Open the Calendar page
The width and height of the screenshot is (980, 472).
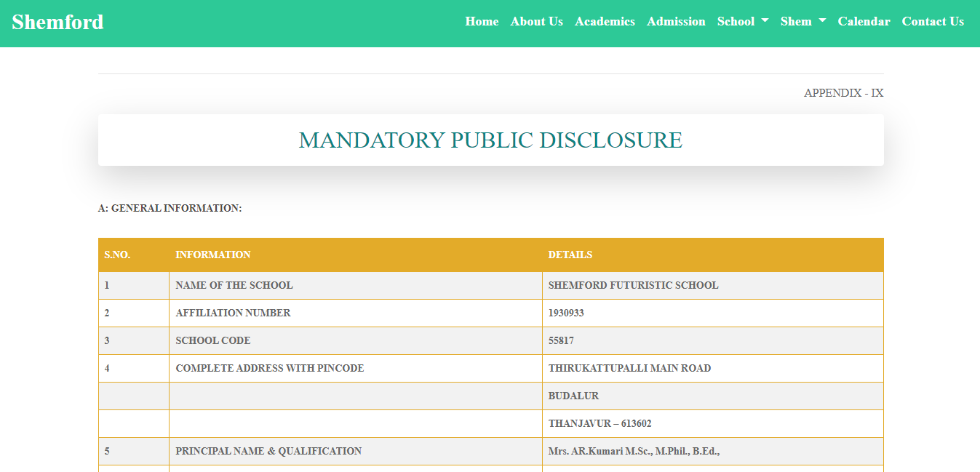pyautogui.click(x=864, y=22)
